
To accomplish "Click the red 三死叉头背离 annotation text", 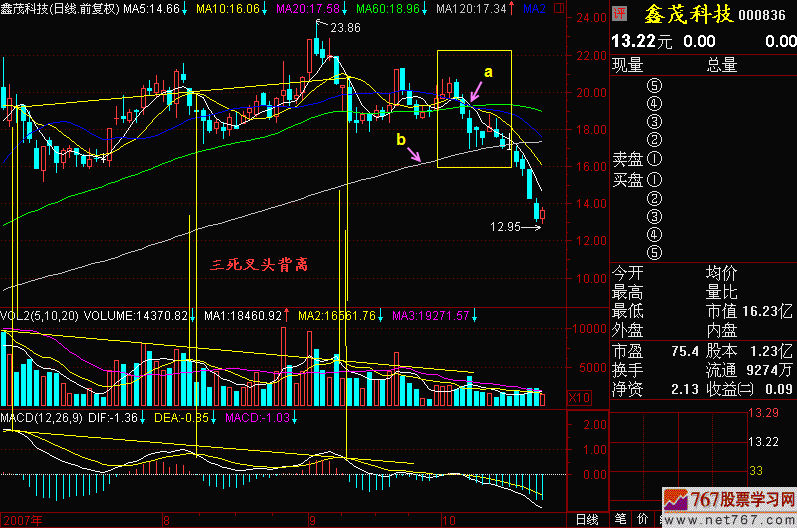I will pos(261,265).
